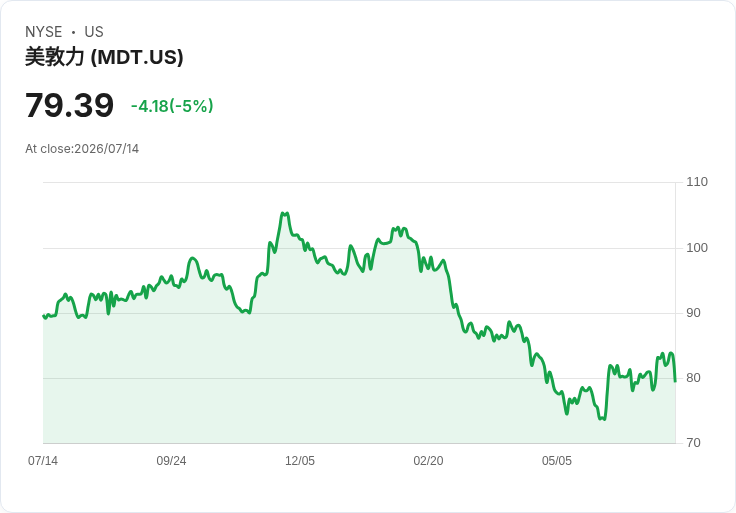Click the 70 price axis label
This screenshot has height=513, width=736.
pyautogui.click(x=693, y=443)
